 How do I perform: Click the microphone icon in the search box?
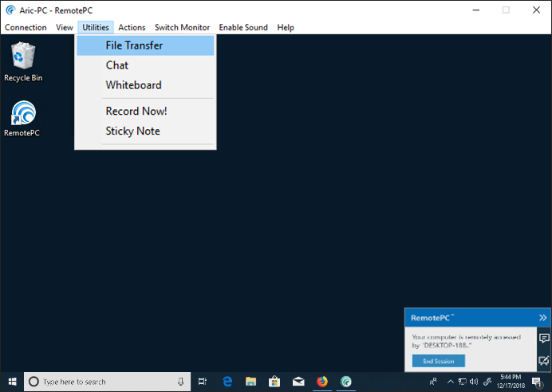tap(180, 382)
